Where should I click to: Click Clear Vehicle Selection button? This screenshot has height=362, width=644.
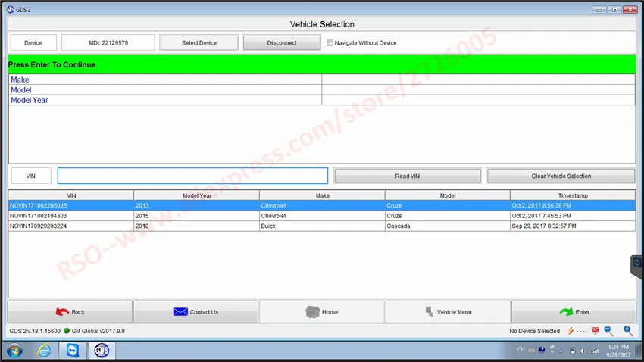(x=561, y=176)
